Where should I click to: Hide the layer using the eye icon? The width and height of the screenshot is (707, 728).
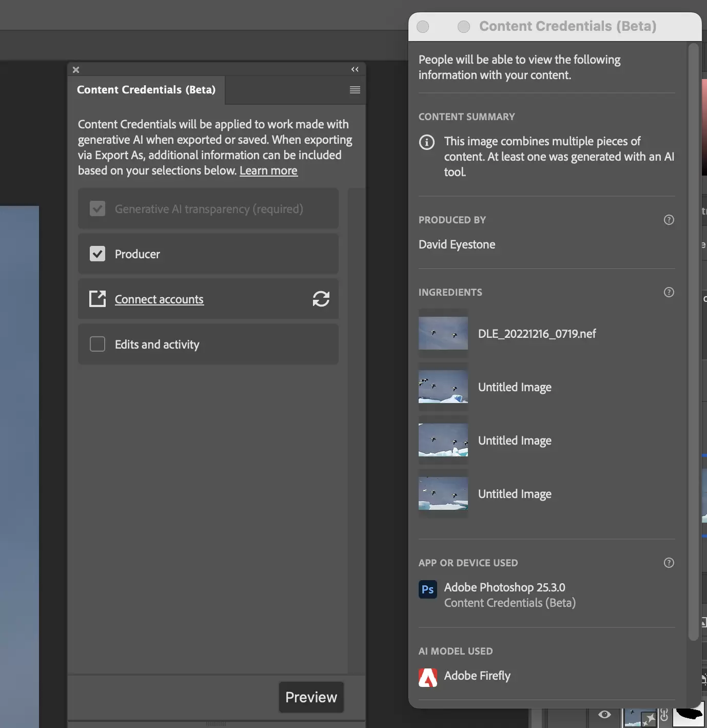605,714
